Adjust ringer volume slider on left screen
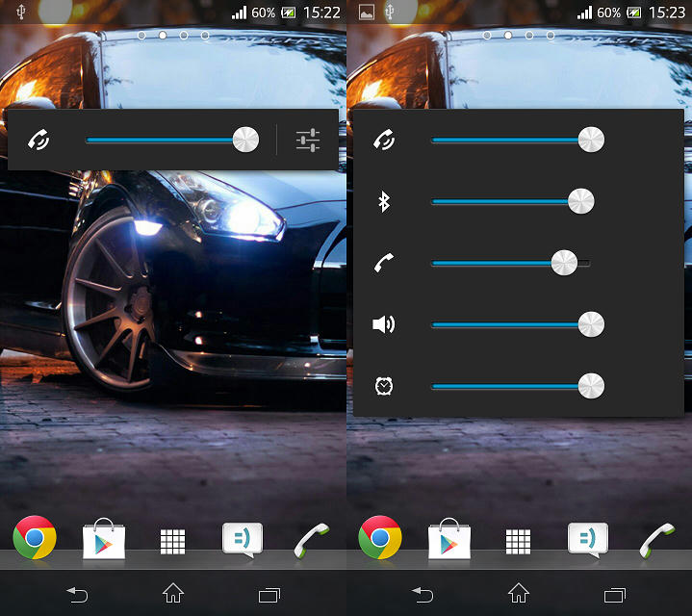This screenshot has height=616, width=692. (x=172, y=140)
